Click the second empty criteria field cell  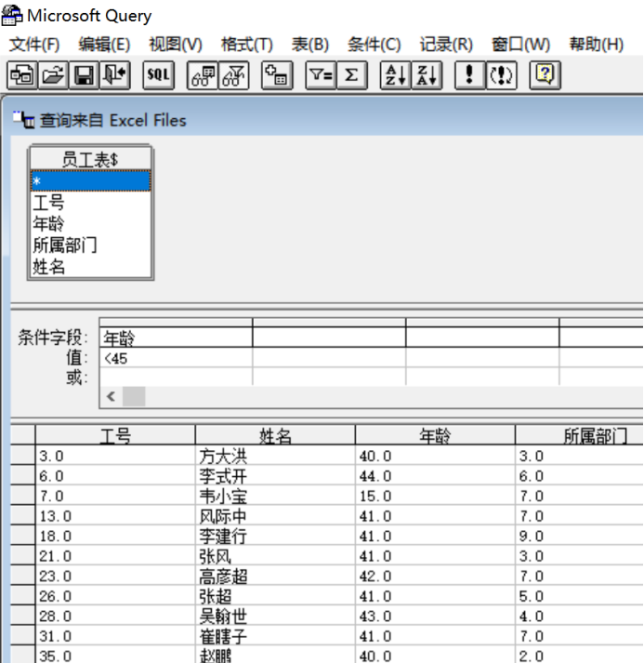329,338
